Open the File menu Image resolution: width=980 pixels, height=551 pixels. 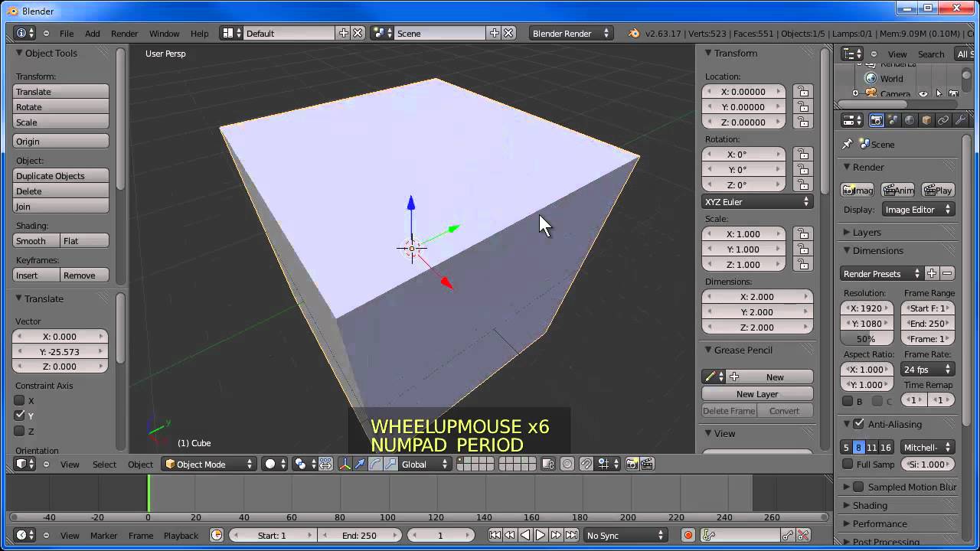tap(67, 34)
